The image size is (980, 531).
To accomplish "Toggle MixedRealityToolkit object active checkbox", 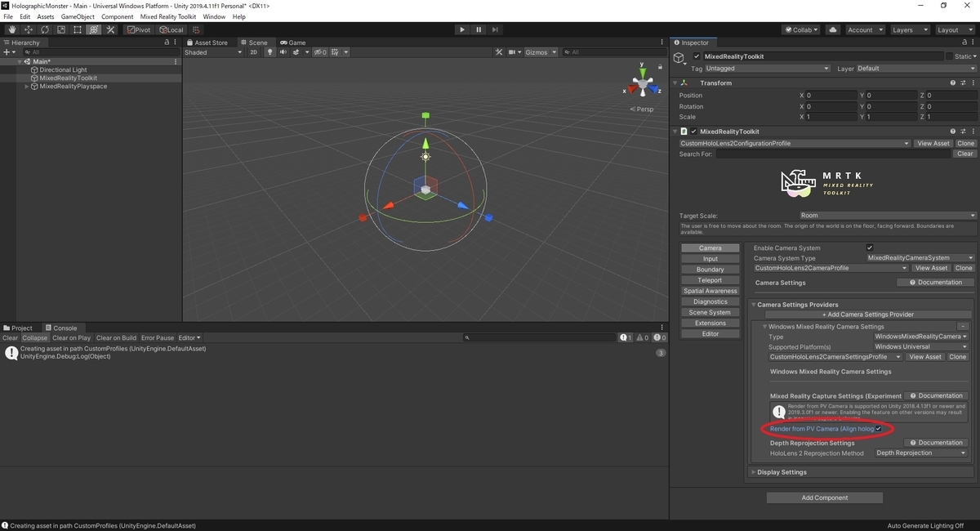I will point(697,56).
